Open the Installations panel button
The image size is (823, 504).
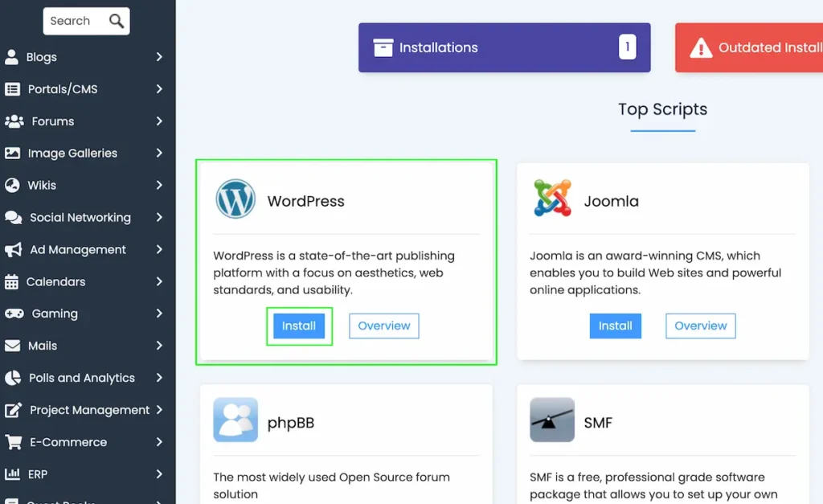click(x=505, y=47)
